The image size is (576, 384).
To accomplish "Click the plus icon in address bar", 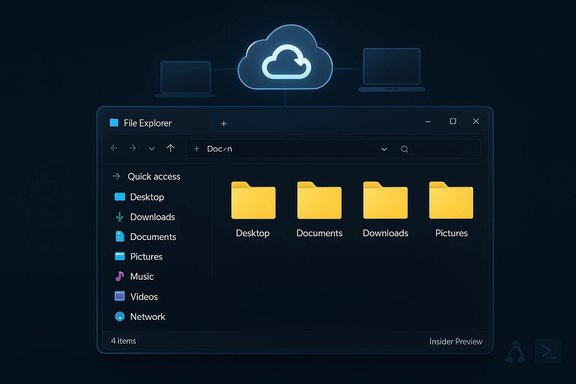I will [x=197, y=149].
